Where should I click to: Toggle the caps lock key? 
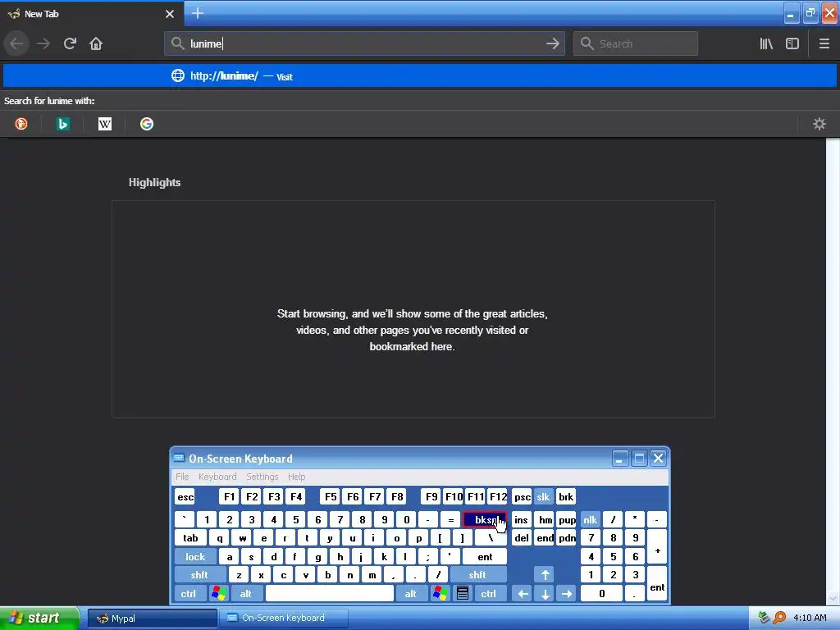click(x=195, y=557)
